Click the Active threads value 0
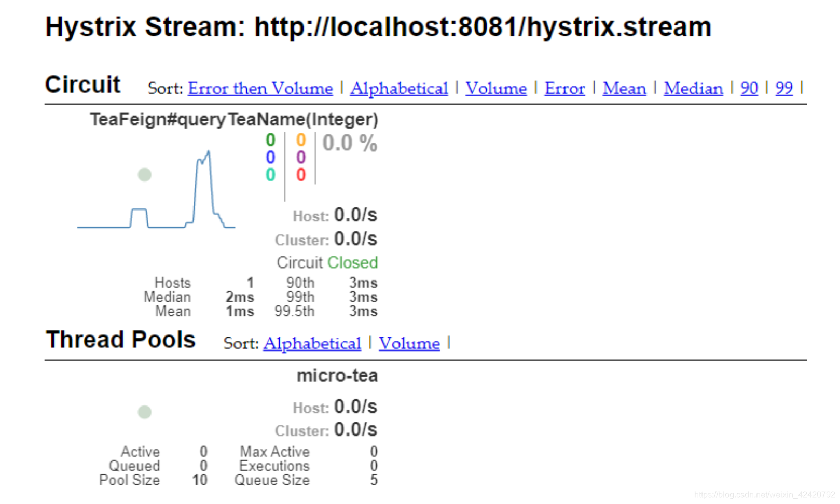 [x=203, y=452]
